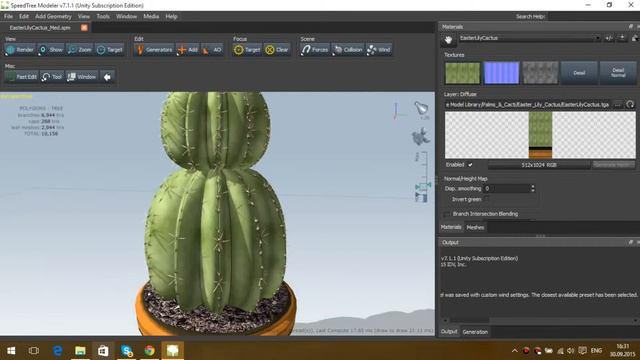Click the Disp. smoothing value field
The image size is (640, 360).
click(507, 189)
